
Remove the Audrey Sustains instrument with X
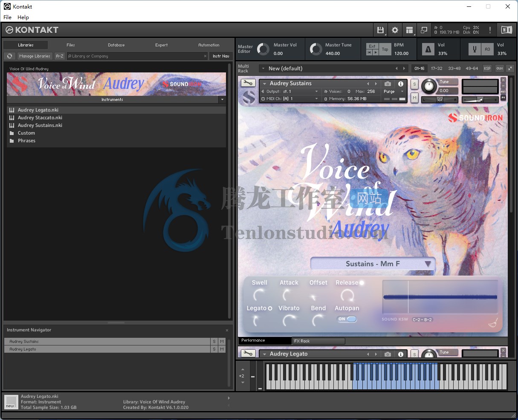click(x=503, y=80)
